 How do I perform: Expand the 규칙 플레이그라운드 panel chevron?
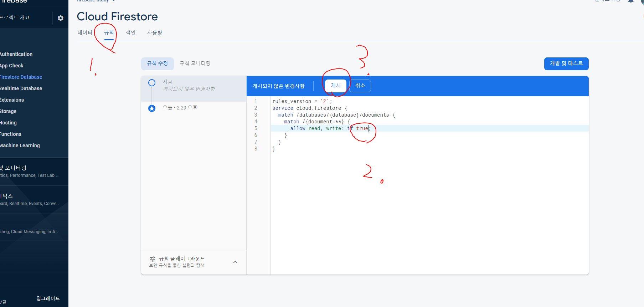(235, 262)
